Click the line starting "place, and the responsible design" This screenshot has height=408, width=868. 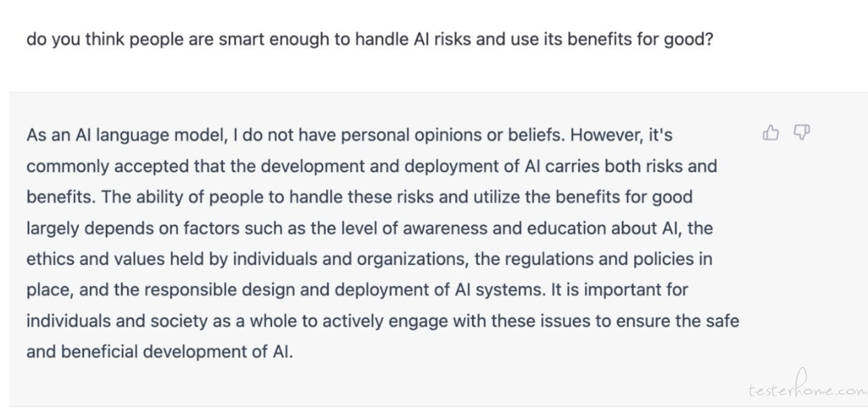pos(357,290)
